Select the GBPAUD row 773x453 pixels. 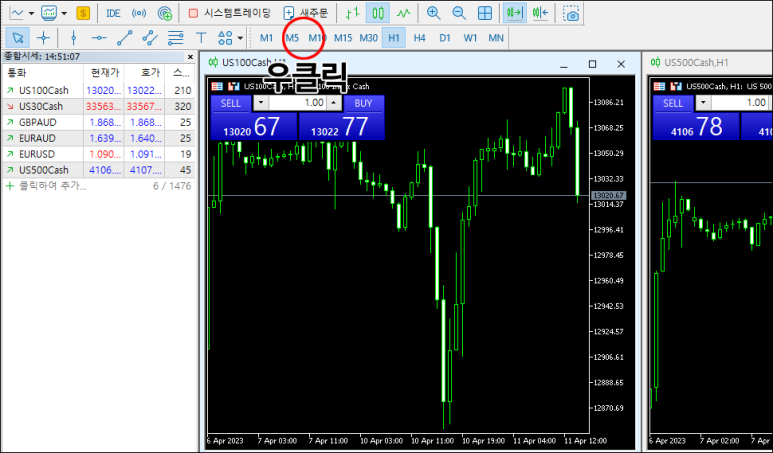[x=98, y=122]
